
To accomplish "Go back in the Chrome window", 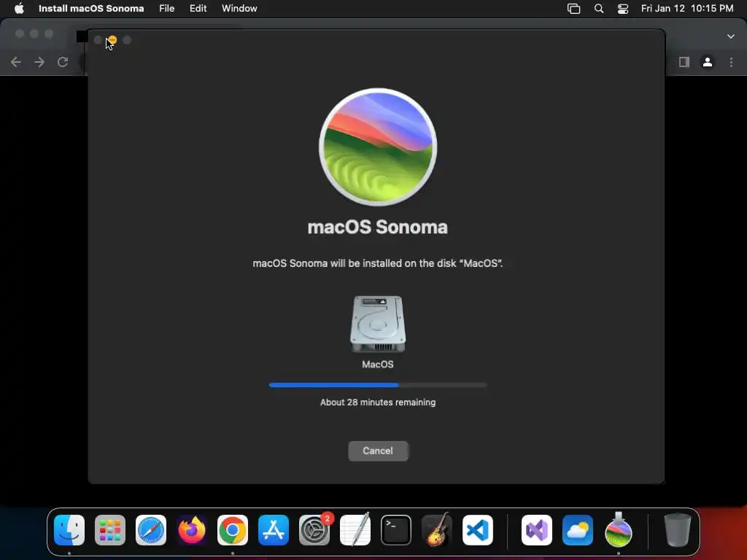I will 16,62.
